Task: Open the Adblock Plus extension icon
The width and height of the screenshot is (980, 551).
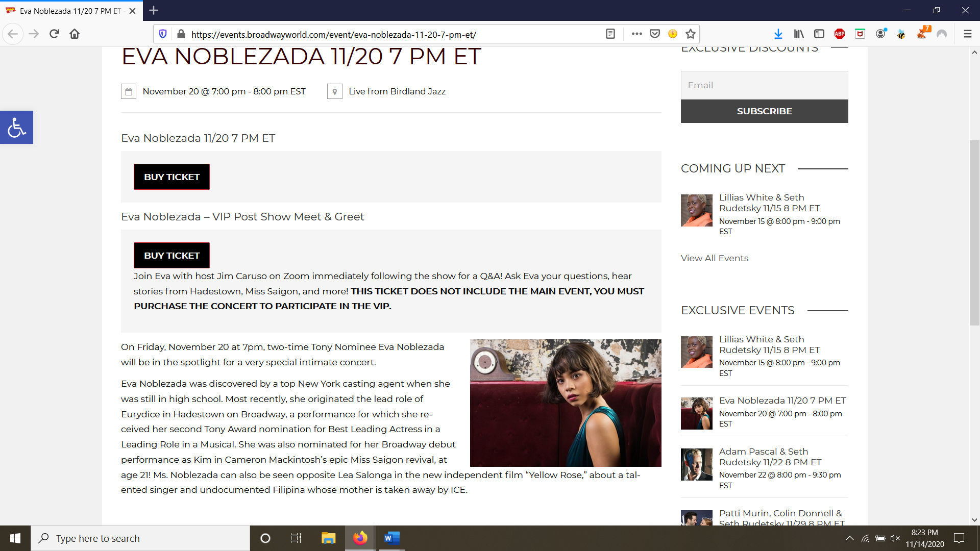Action: (840, 34)
